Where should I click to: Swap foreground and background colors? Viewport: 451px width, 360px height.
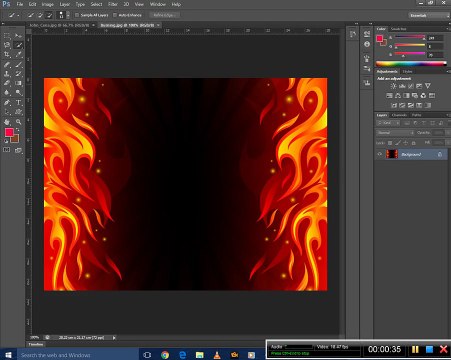pos(17,130)
